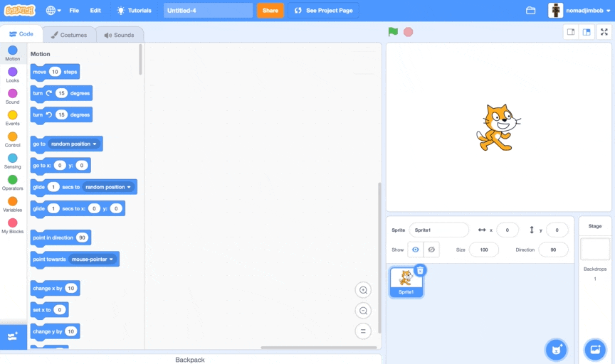The width and height of the screenshot is (615, 364).
Task: Show the sprite with the eye icon
Action: [x=416, y=250]
